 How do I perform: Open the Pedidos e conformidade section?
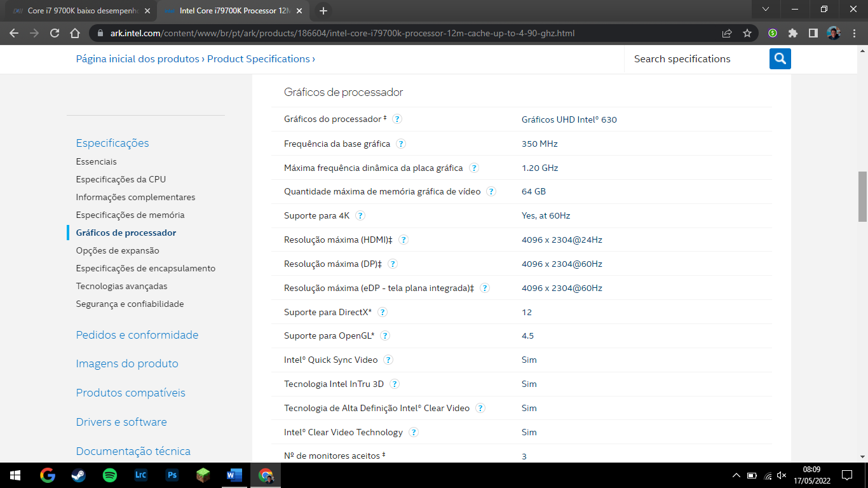[x=137, y=335]
